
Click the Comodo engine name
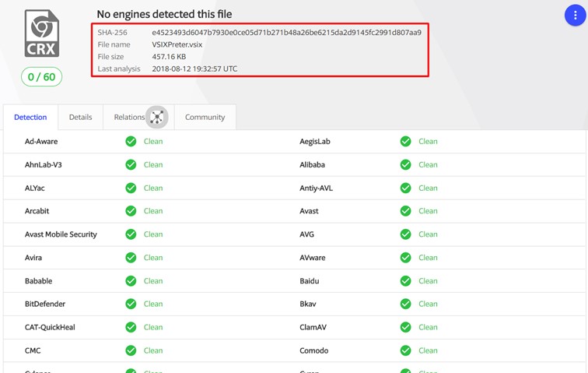pos(314,350)
